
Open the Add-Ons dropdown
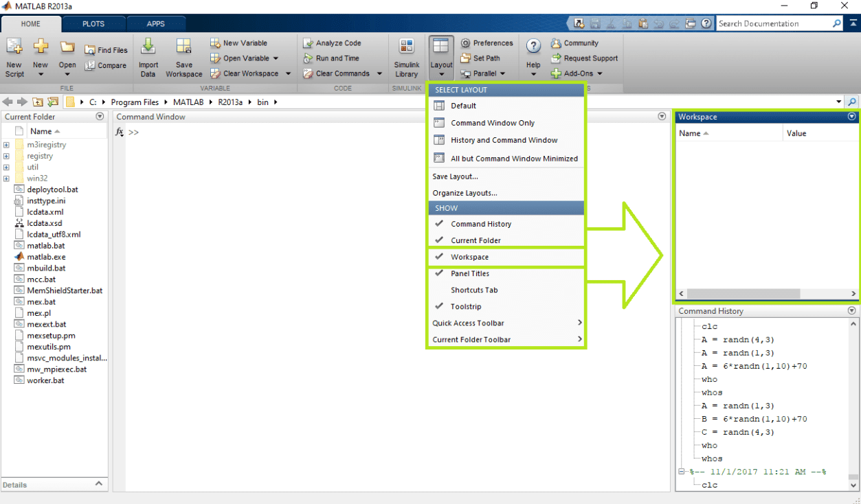600,73
